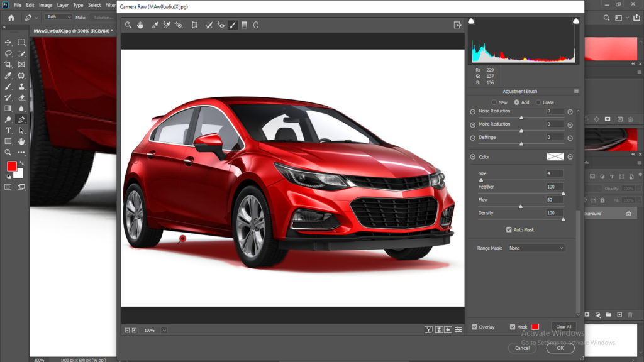Zoom out with minus button below preview
644x362 pixels.
[127, 330]
